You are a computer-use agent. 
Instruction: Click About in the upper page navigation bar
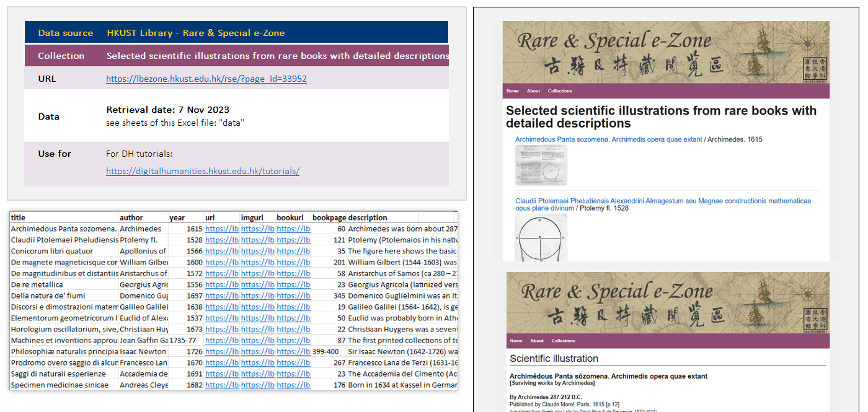(533, 91)
